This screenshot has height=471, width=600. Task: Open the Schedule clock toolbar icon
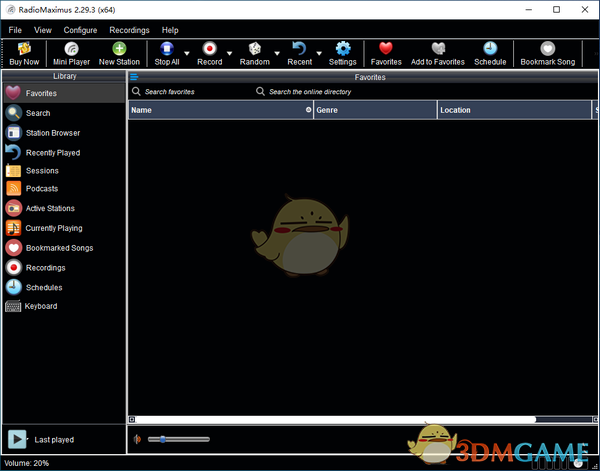pos(490,54)
